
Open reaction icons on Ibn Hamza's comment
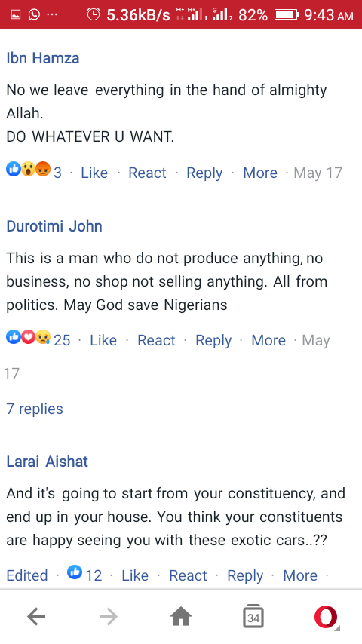point(28,169)
